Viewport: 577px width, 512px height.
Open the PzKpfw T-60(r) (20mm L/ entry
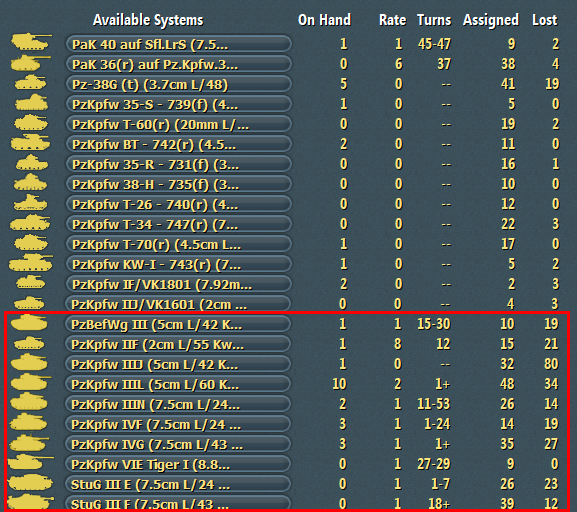[x=178, y=124]
